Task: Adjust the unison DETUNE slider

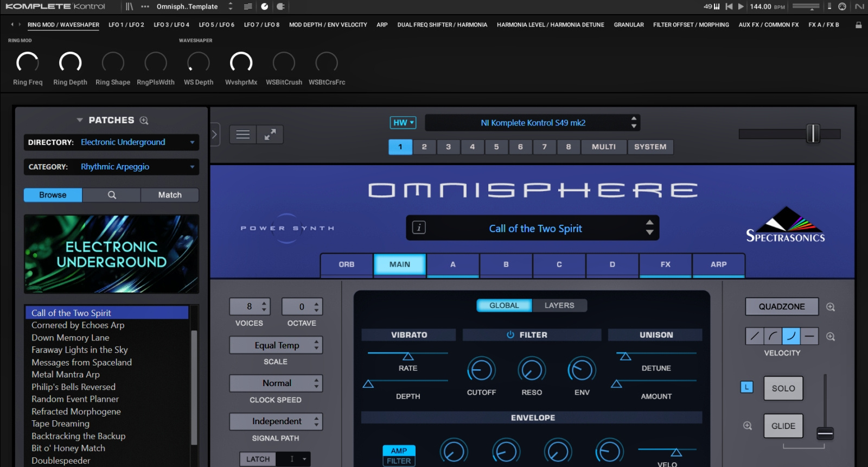Action: 626,356
